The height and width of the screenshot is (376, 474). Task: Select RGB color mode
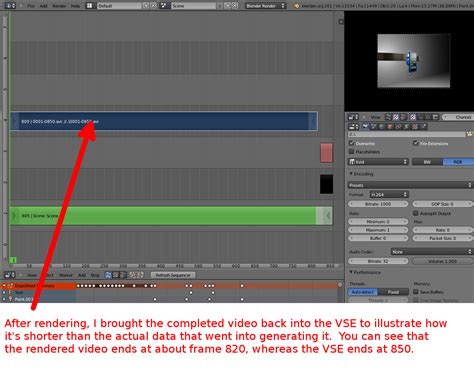point(458,162)
